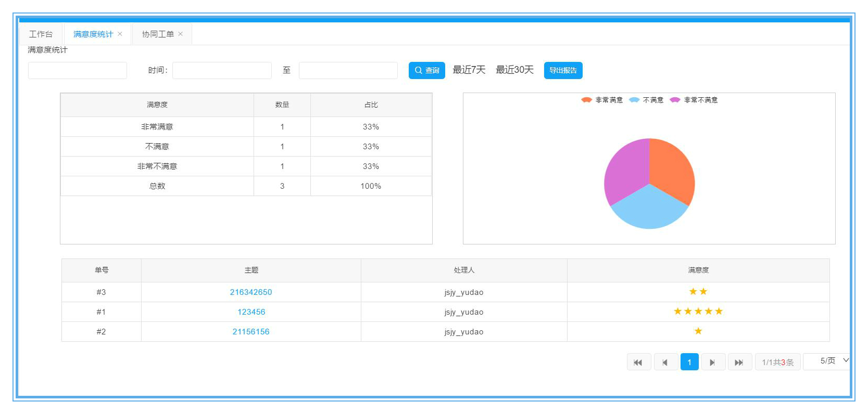Switch to the 协同工单 tab
The image size is (868, 414).
click(157, 34)
